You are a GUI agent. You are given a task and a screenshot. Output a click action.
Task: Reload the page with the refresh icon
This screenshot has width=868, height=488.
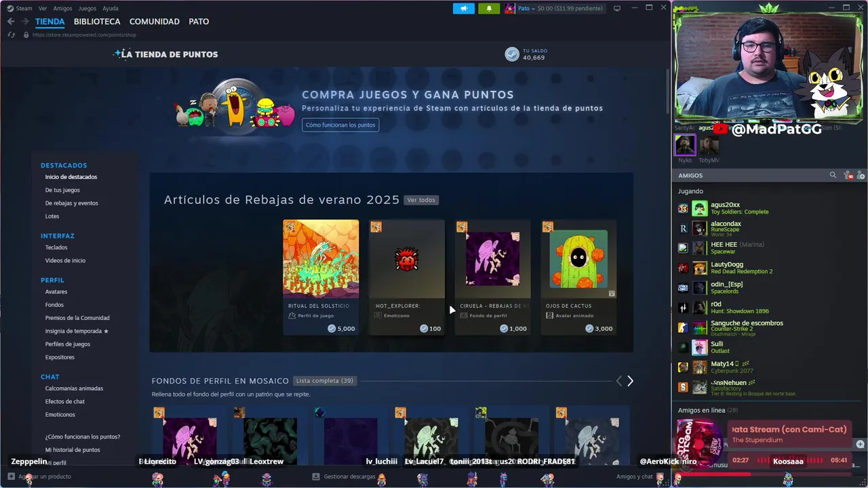pyautogui.click(x=12, y=35)
